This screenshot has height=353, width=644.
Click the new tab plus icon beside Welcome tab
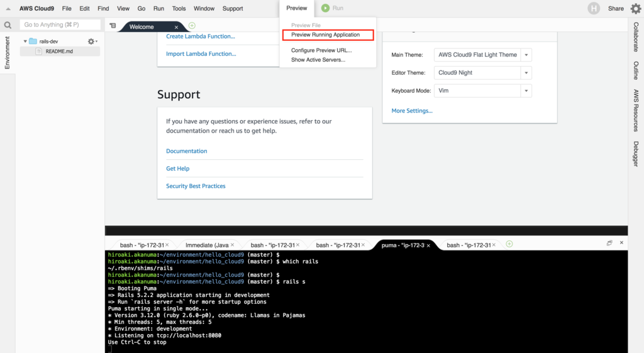point(192,26)
